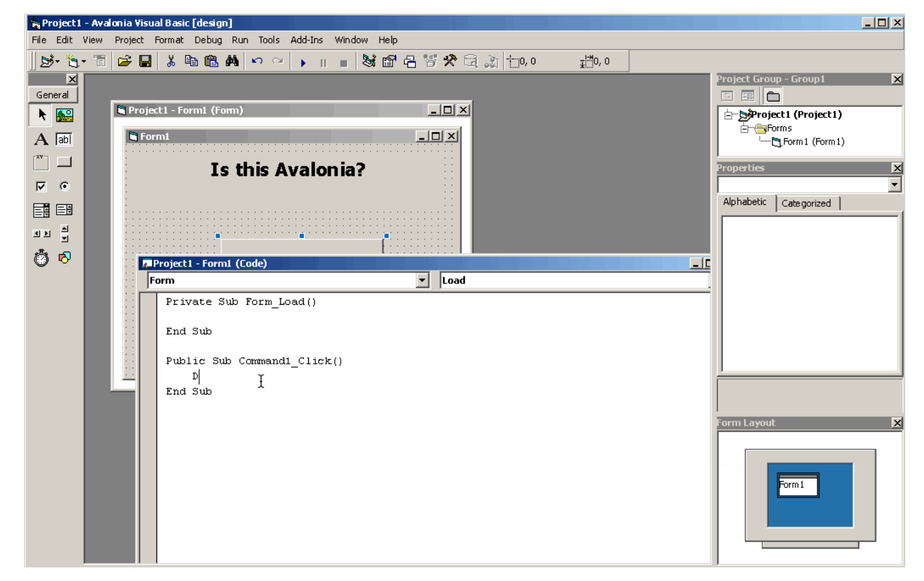Click the Paste clipboard icon
This screenshot has height=581, width=924.
click(212, 62)
